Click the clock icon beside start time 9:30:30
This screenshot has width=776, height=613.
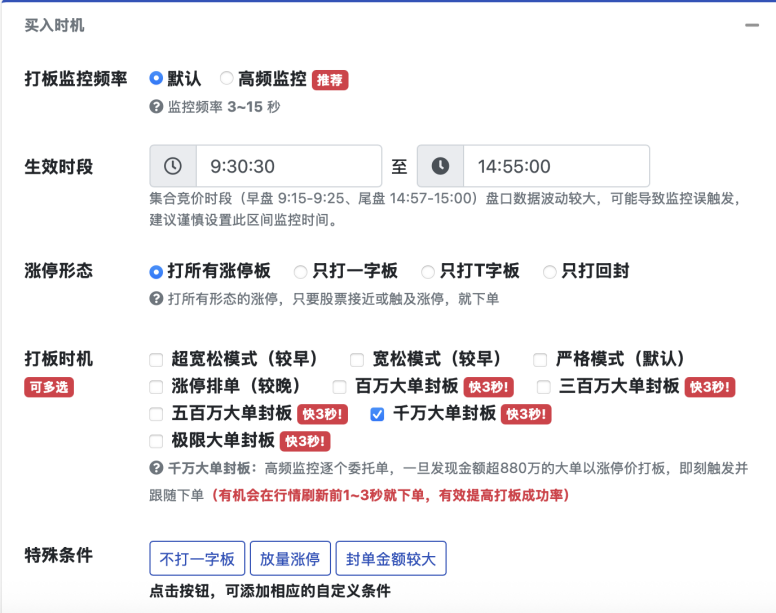point(173,166)
